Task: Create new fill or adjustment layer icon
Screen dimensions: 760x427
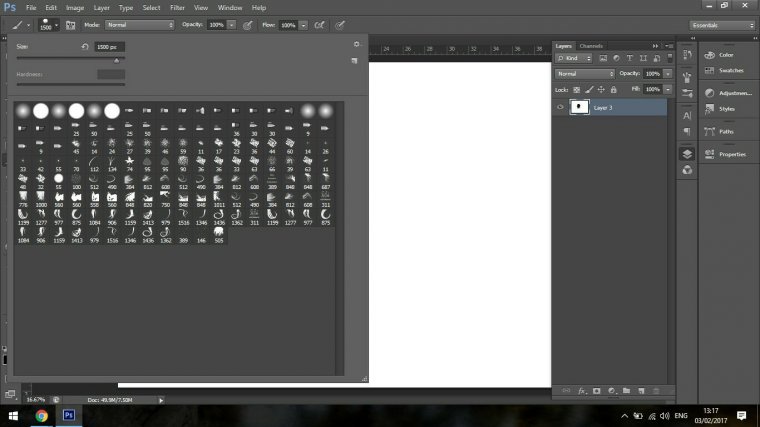Action: tap(612, 391)
